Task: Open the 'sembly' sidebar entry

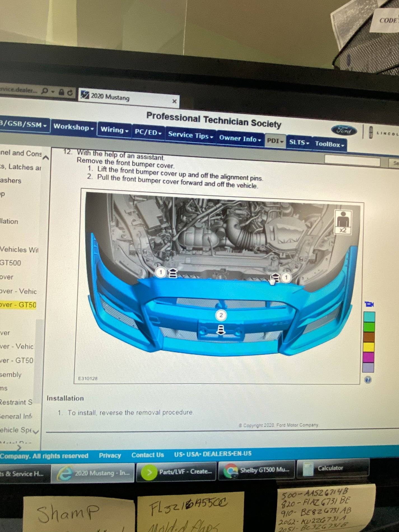Action: [11, 374]
